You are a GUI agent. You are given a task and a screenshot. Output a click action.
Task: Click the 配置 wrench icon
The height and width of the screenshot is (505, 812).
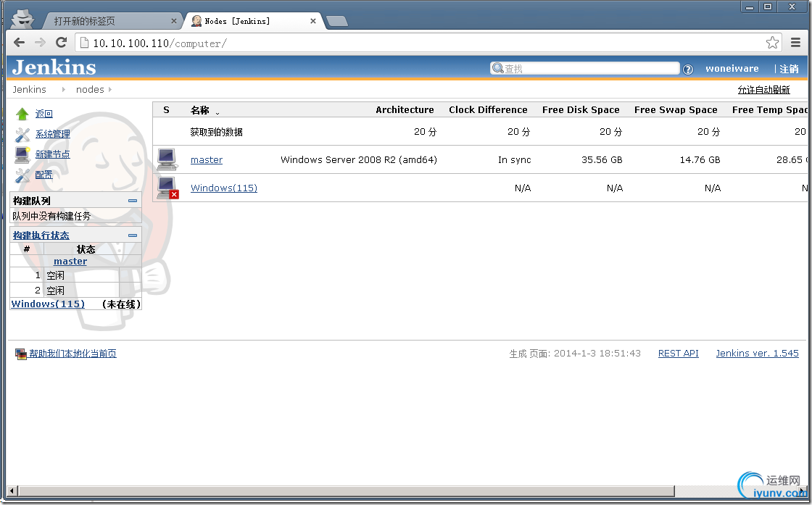(x=22, y=175)
